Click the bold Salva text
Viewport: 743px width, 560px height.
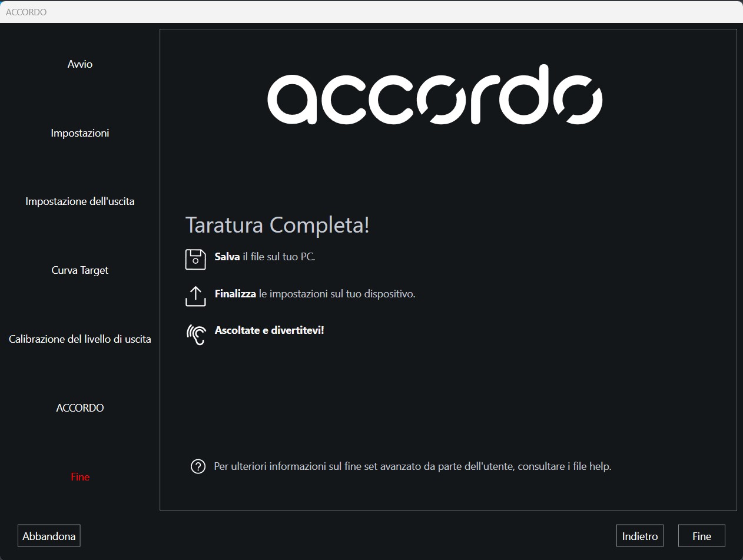tap(227, 257)
